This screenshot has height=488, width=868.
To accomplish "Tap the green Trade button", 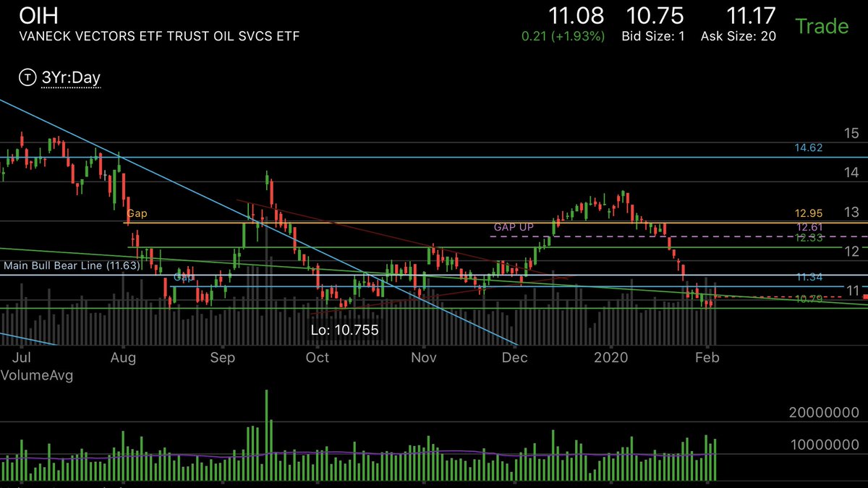I will click(x=822, y=27).
